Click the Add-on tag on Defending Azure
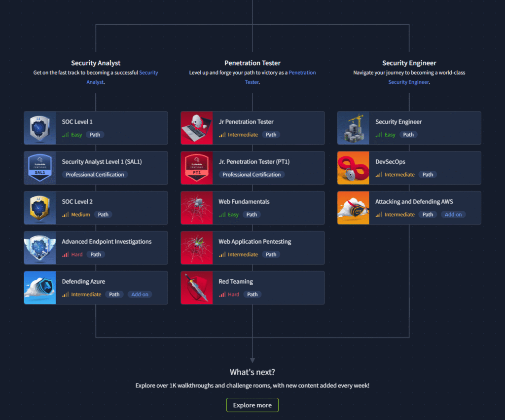Screen dimensions: 505x420 point(140,295)
